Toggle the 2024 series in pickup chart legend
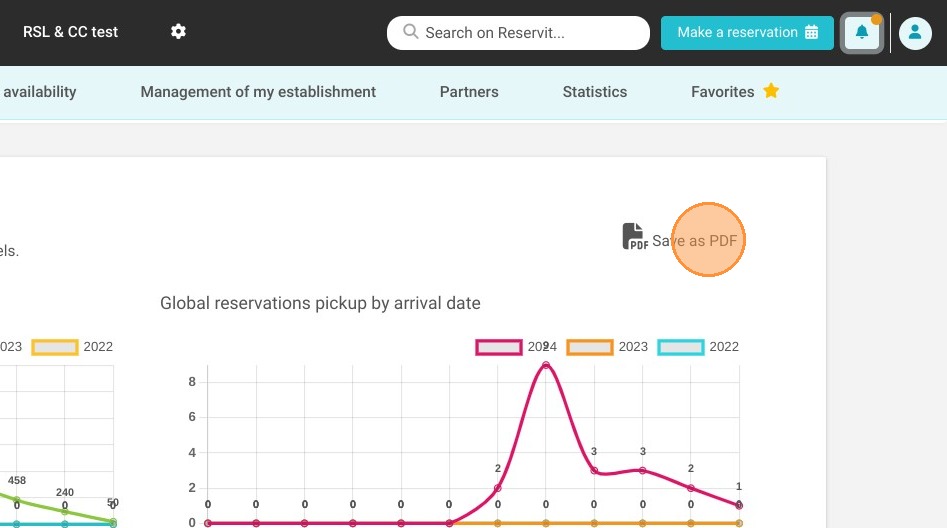The height and width of the screenshot is (528, 947). pos(499,347)
